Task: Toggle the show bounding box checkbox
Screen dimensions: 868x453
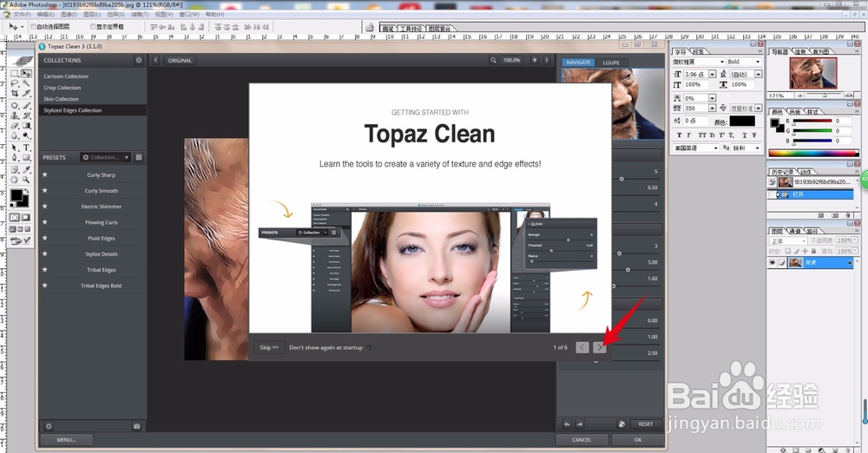Action: click(x=93, y=26)
